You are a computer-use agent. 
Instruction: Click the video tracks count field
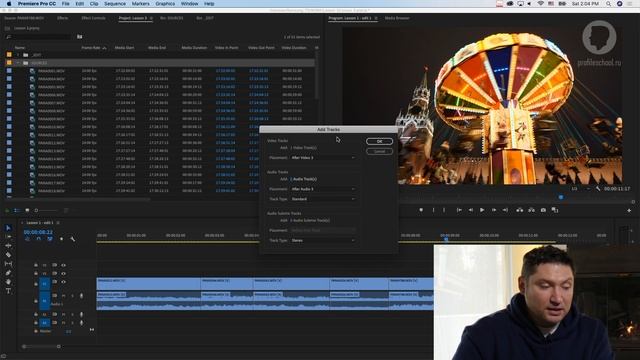[x=291, y=148]
